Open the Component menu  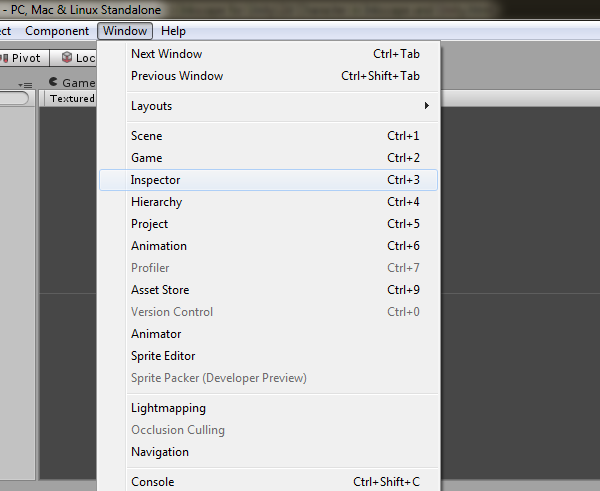pyautogui.click(x=57, y=31)
